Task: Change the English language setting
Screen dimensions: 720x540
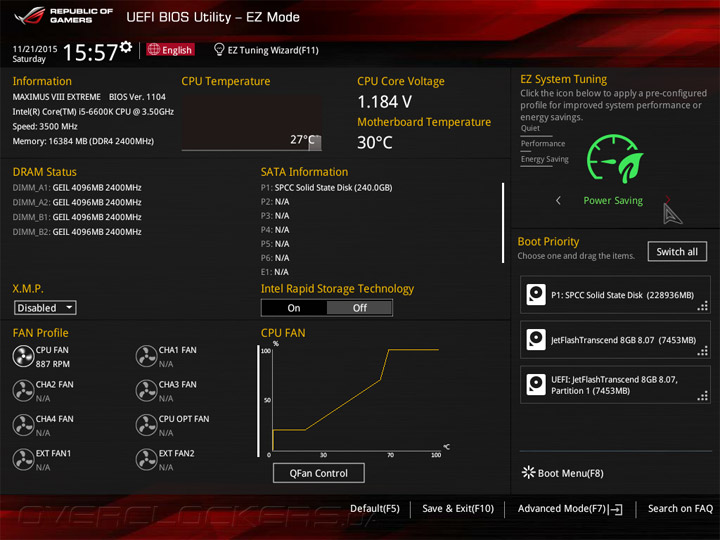Action: [x=170, y=50]
